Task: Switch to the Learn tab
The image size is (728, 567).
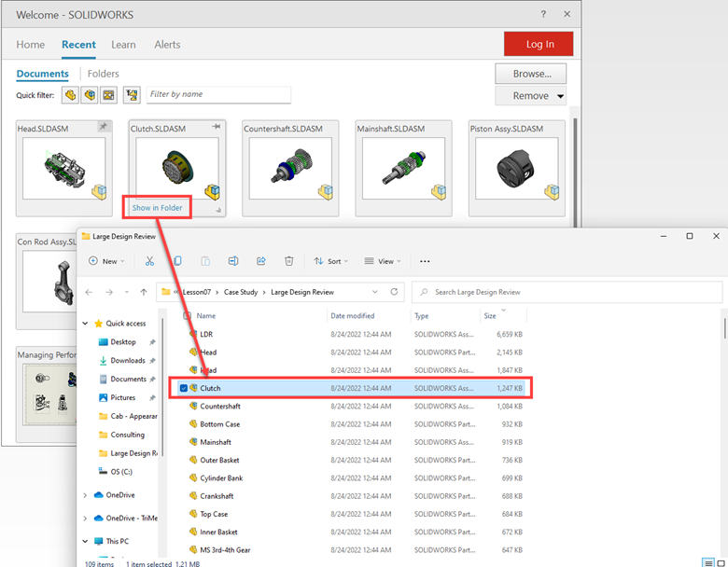Action: pyautogui.click(x=123, y=45)
